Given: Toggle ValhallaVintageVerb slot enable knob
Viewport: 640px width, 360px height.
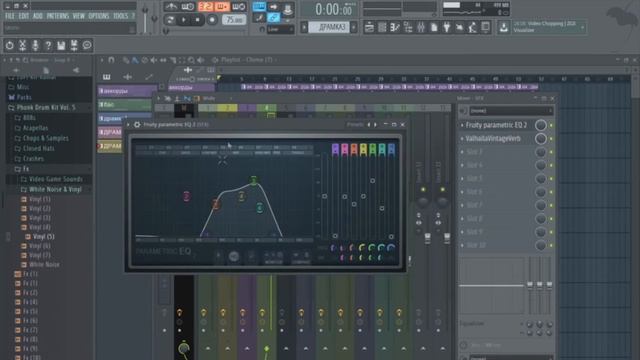Looking at the screenshot, I should [x=541, y=139].
